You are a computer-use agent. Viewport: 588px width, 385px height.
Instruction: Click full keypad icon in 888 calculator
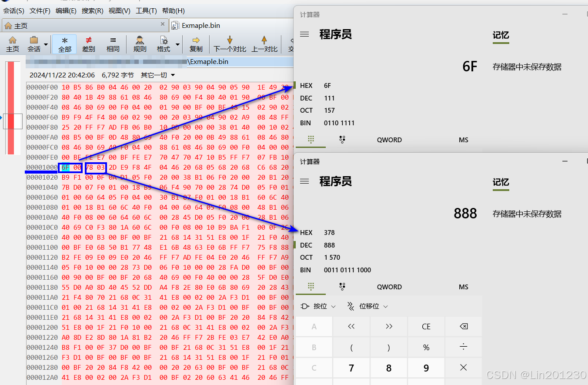point(311,287)
